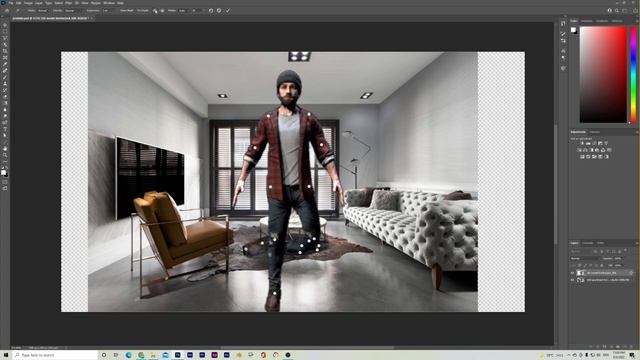Select the top layer thumbnail
Viewport: 640px width, 360px height.
580,273
